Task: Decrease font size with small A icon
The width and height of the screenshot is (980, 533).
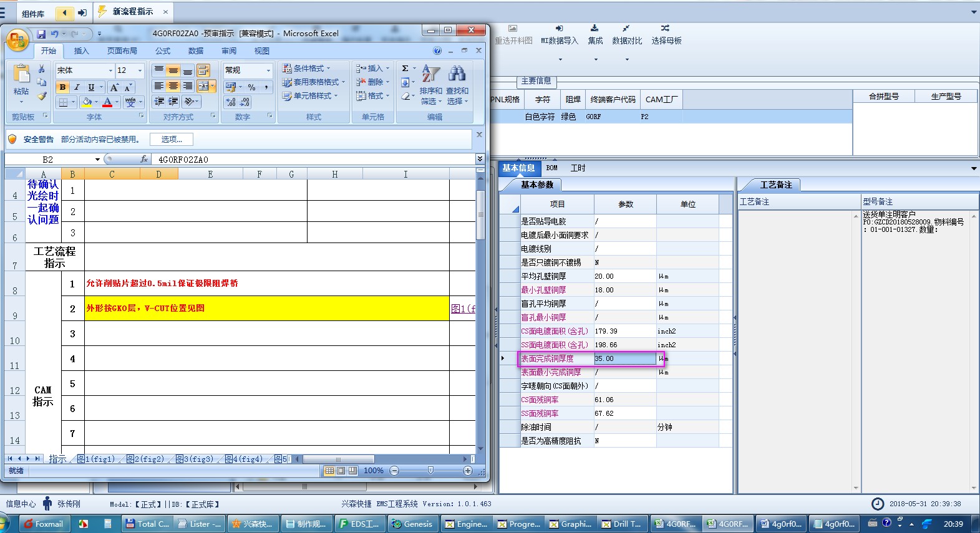Action: coord(128,87)
